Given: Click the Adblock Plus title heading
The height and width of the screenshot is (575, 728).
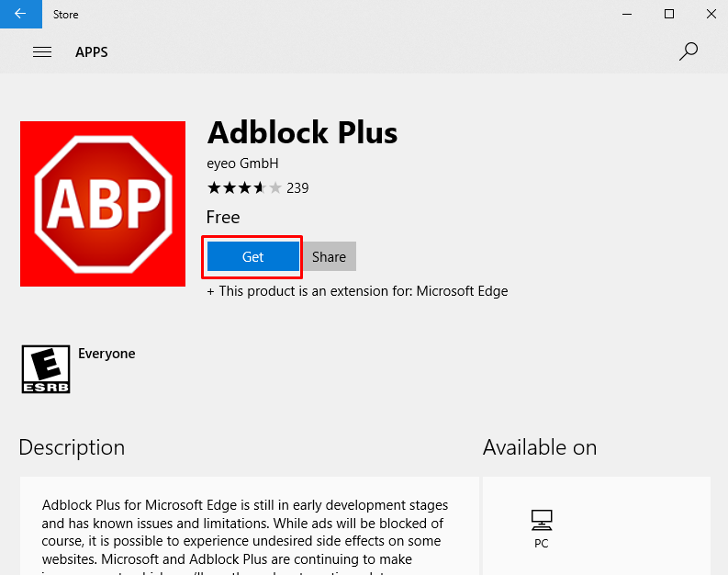Looking at the screenshot, I should point(303,133).
